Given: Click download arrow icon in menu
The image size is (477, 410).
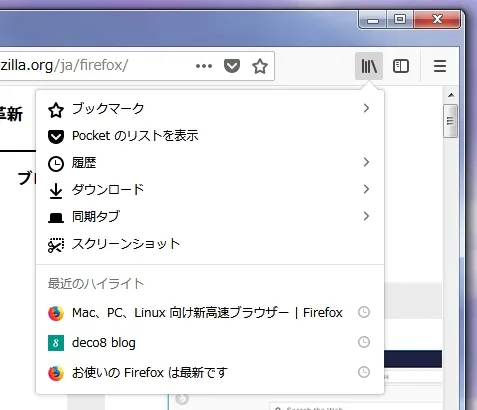Looking at the screenshot, I should (x=56, y=191).
